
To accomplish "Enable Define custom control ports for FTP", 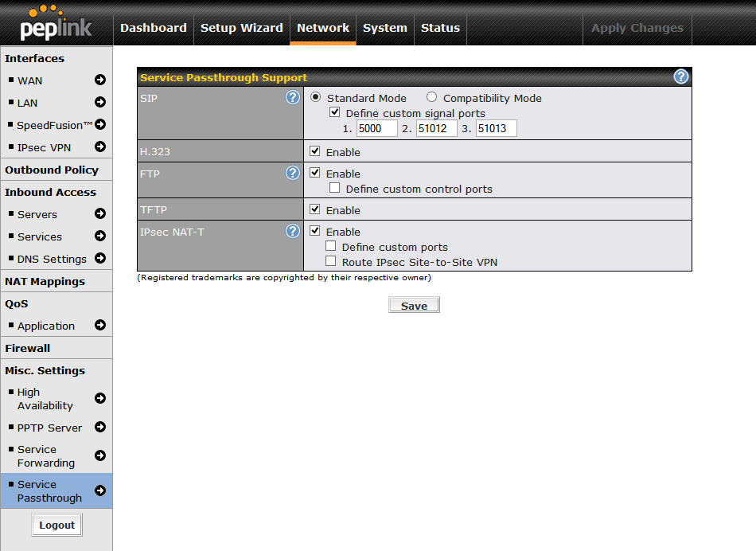I will click(x=335, y=187).
